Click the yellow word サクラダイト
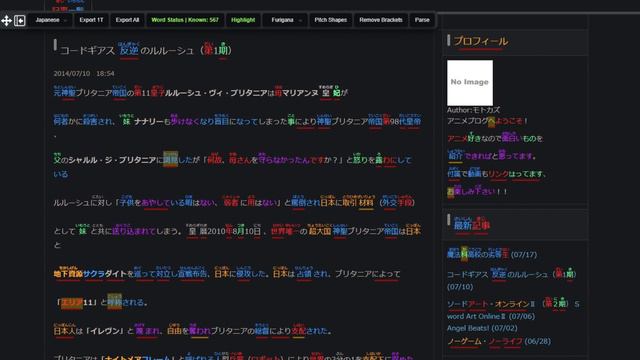The image size is (640, 360). click(x=105, y=274)
